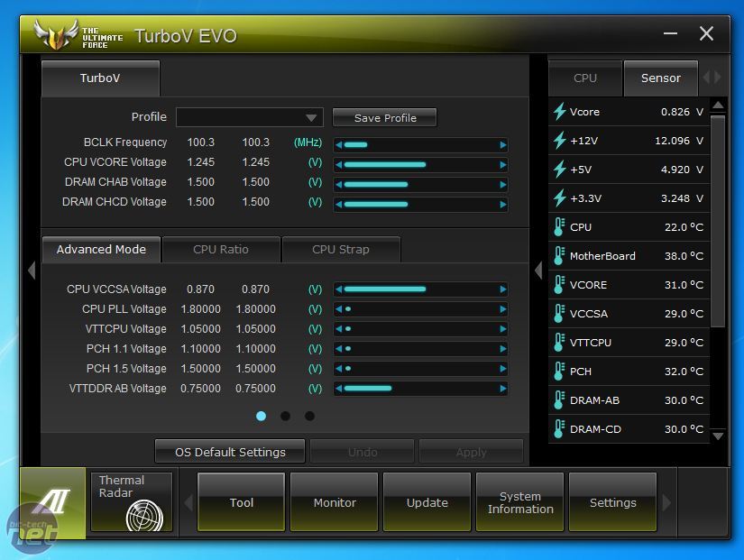
Task: Click sensor list scroll-up arrow
Action: click(719, 106)
